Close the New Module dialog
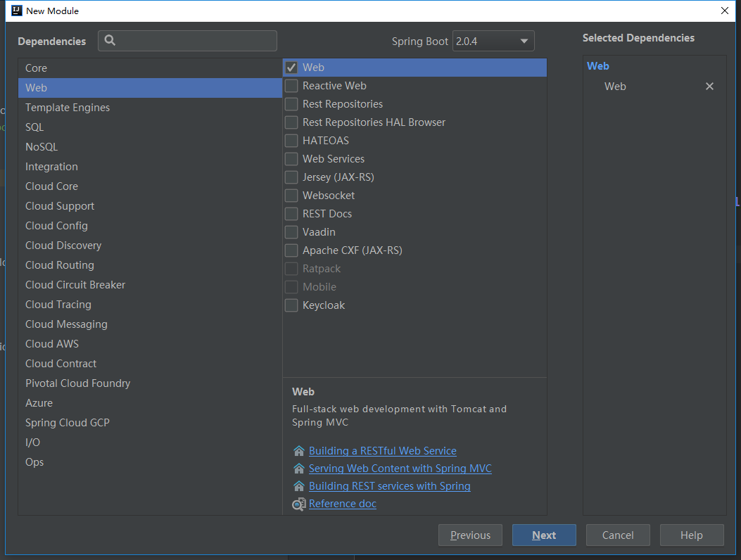This screenshot has width=741, height=560. [725, 11]
